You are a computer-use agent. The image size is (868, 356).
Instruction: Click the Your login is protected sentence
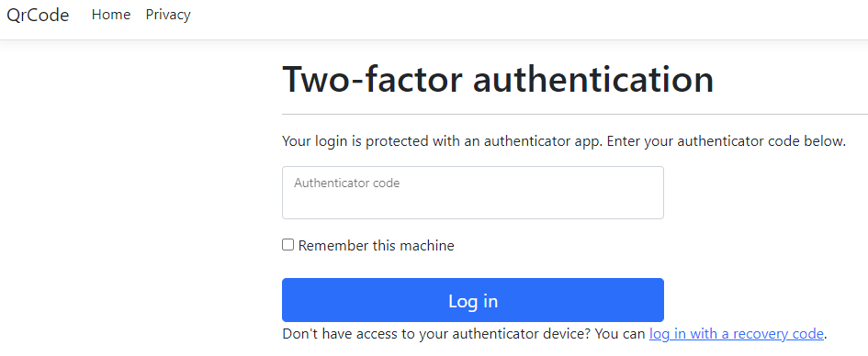pos(443,141)
